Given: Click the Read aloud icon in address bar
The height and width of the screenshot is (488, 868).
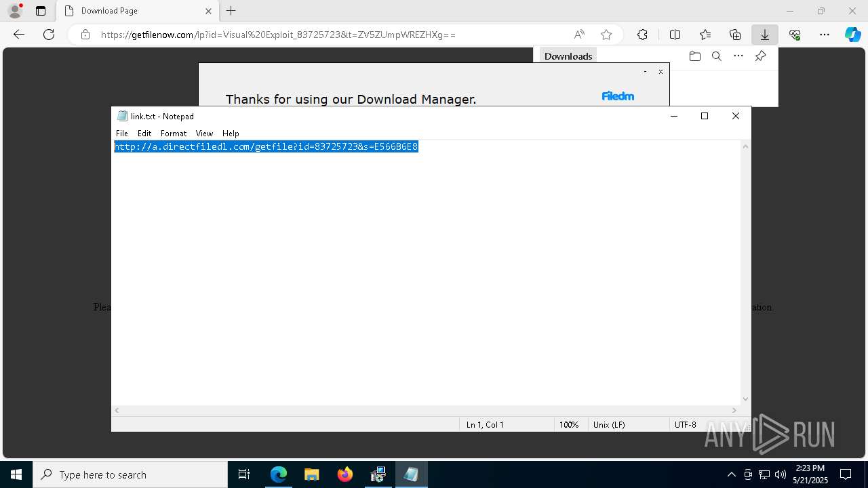Looking at the screenshot, I should click(579, 35).
